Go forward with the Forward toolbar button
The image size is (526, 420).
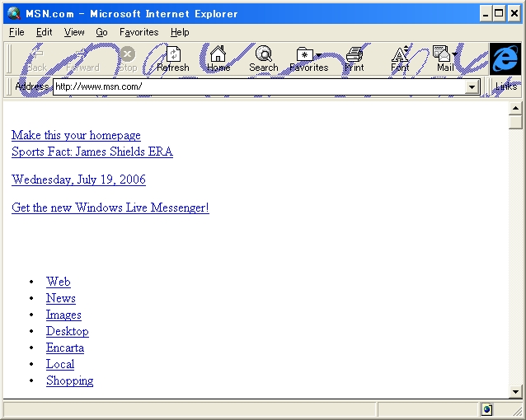tap(82, 59)
